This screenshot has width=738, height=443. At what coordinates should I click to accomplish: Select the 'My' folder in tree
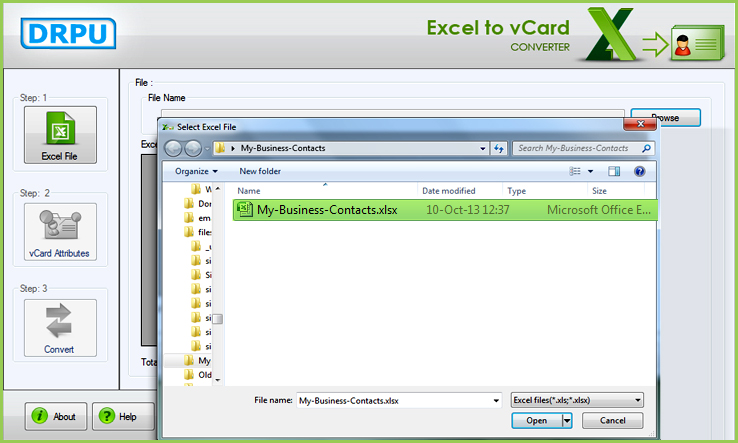click(198, 361)
